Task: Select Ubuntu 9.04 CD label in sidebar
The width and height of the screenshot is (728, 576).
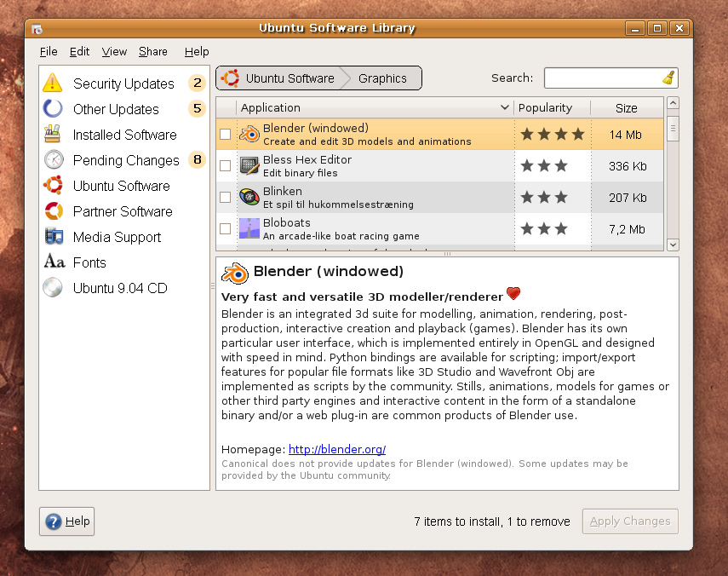Action: (x=120, y=288)
